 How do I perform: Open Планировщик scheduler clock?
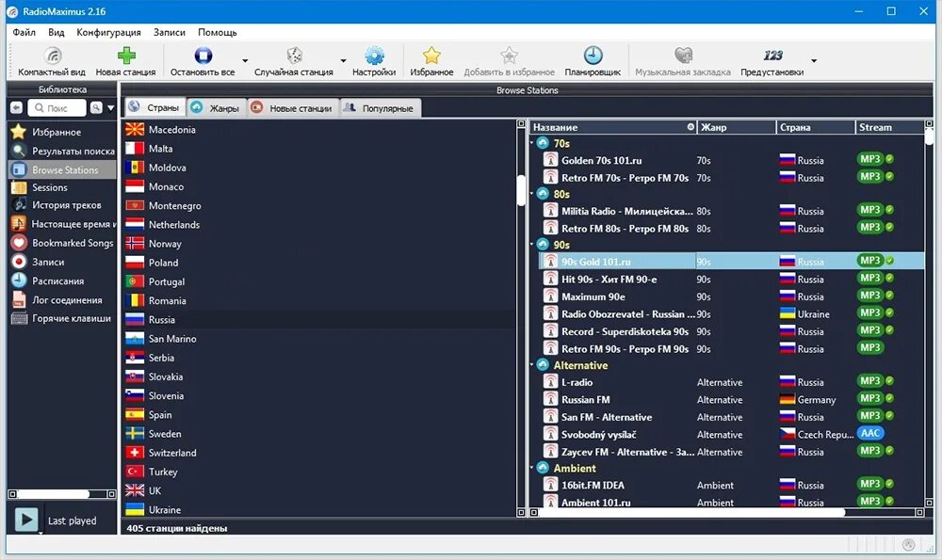(593, 62)
